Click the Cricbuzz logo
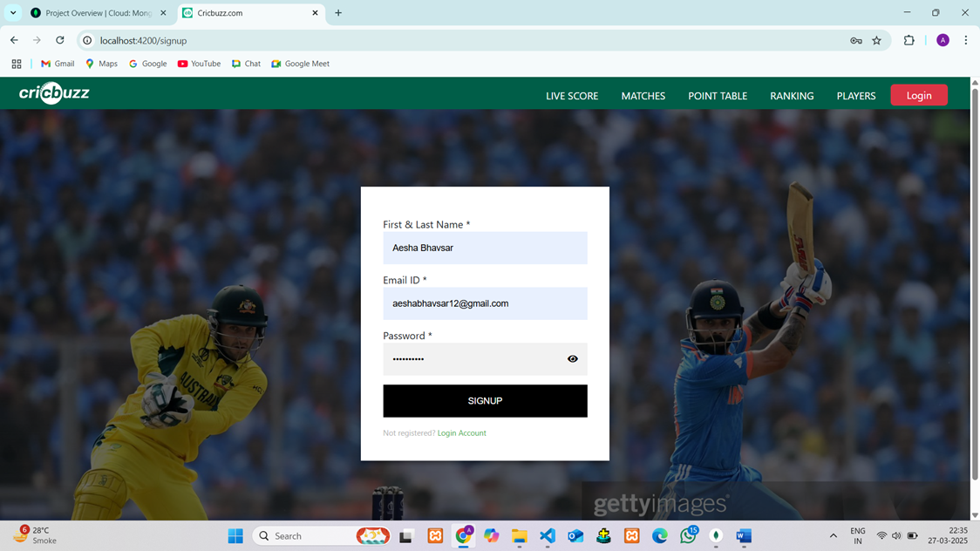980x551 pixels. coord(54,93)
